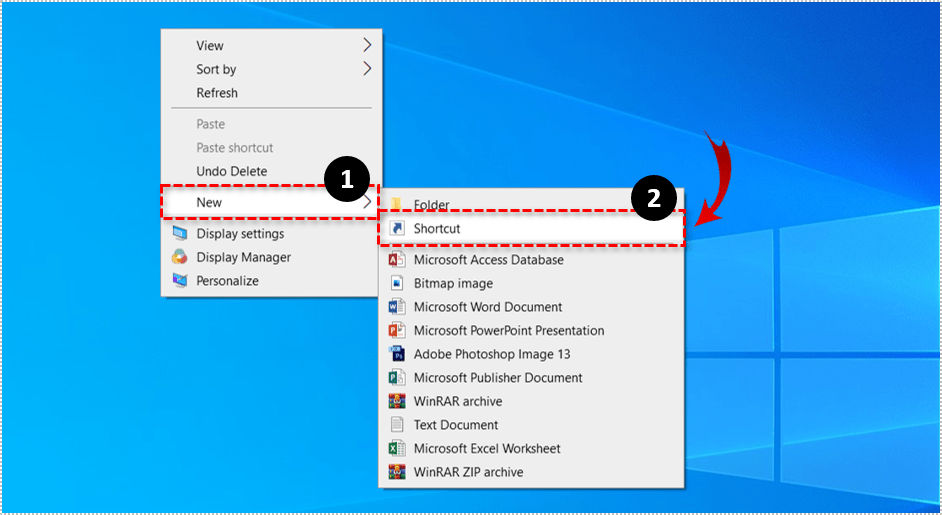Screen dimensions: 942x515
Task: Click the Bitmap image file icon
Action: pos(396,283)
